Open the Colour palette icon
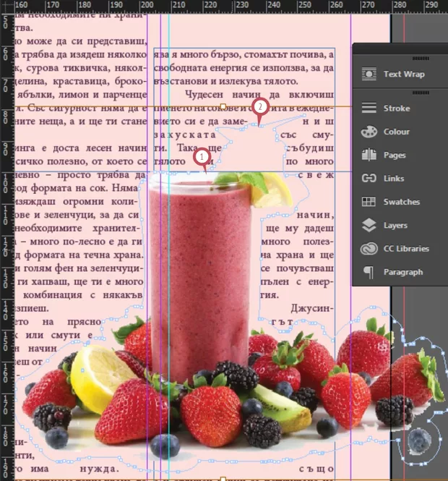The height and width of the screenshot is (481, 448). pyautogui.click(x=369, y=132)
